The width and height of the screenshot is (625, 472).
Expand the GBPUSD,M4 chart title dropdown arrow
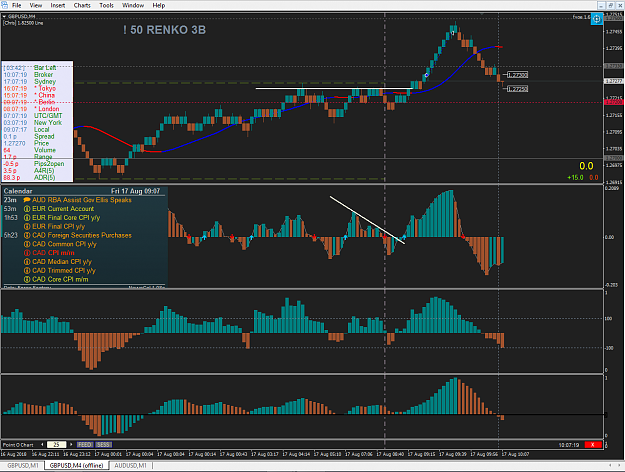tap(4, 16)
